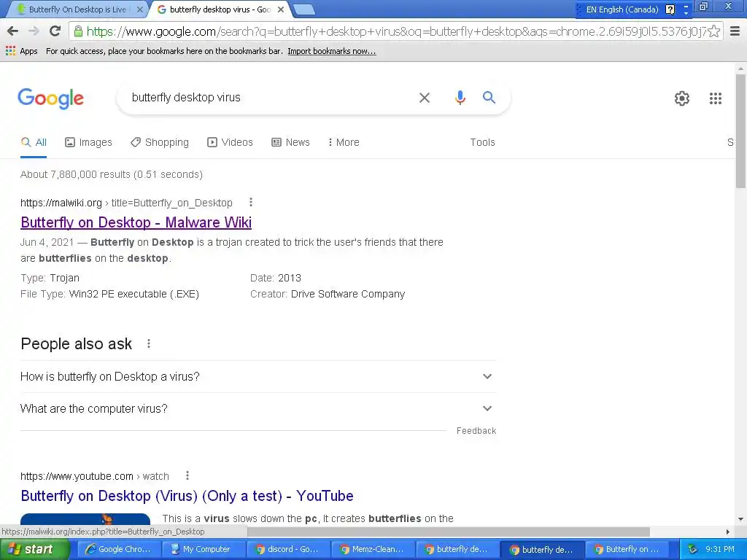
Task: Click the EN English (Canada) language bar
Action: pos(622,9)
